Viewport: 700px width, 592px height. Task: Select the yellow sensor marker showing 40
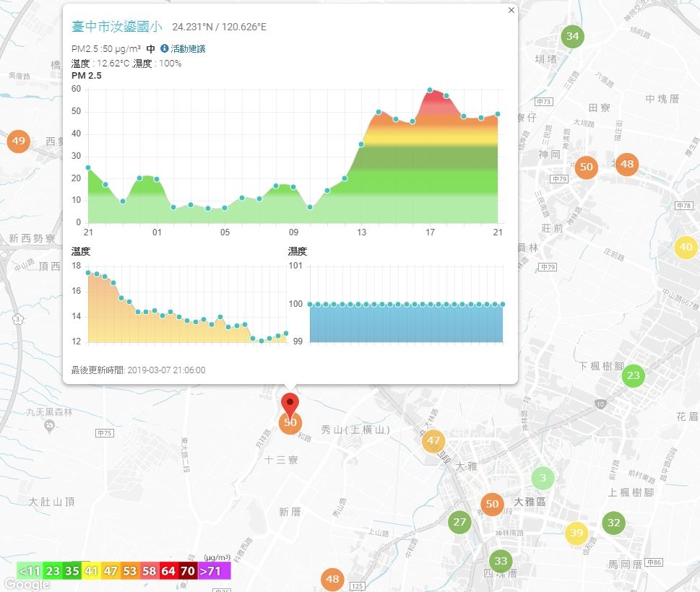click(x=686, y=247)
